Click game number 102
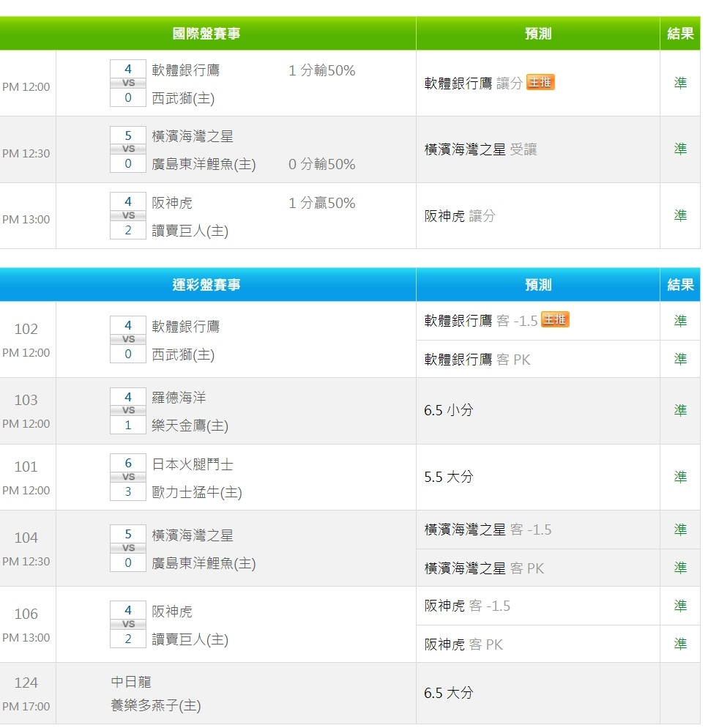 point(26,329)
